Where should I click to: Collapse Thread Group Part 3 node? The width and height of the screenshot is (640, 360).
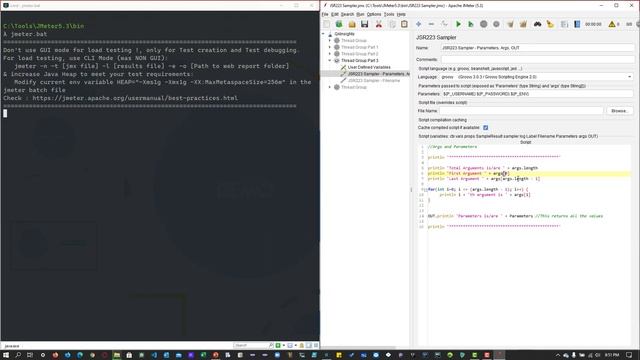tap(330, 60)
